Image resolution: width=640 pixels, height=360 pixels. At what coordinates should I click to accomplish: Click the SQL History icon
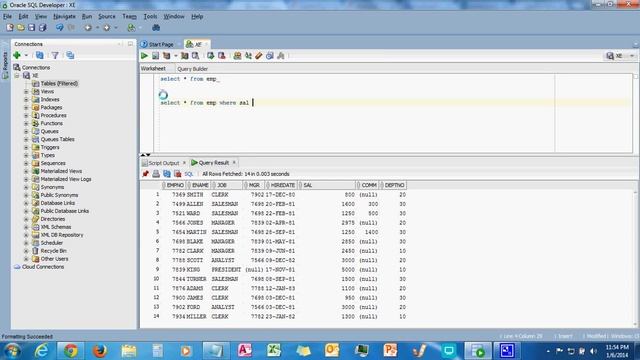[270, 56]
